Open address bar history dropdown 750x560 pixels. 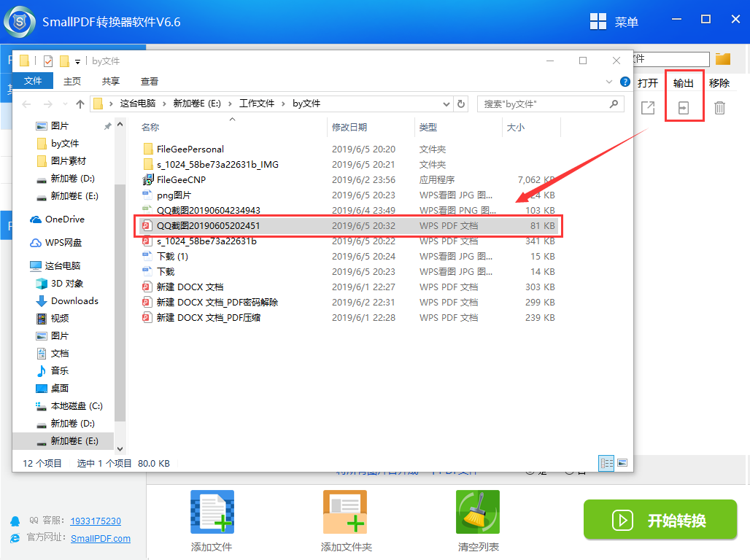click(446, 104)
